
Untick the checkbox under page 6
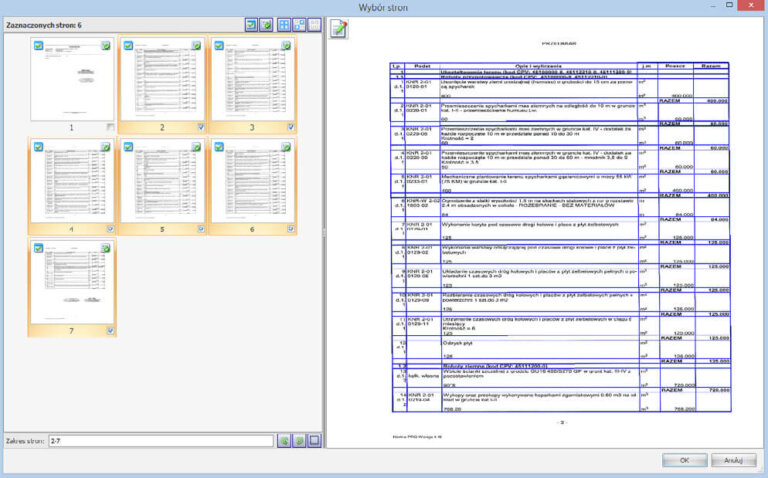[x=291, y=229]
